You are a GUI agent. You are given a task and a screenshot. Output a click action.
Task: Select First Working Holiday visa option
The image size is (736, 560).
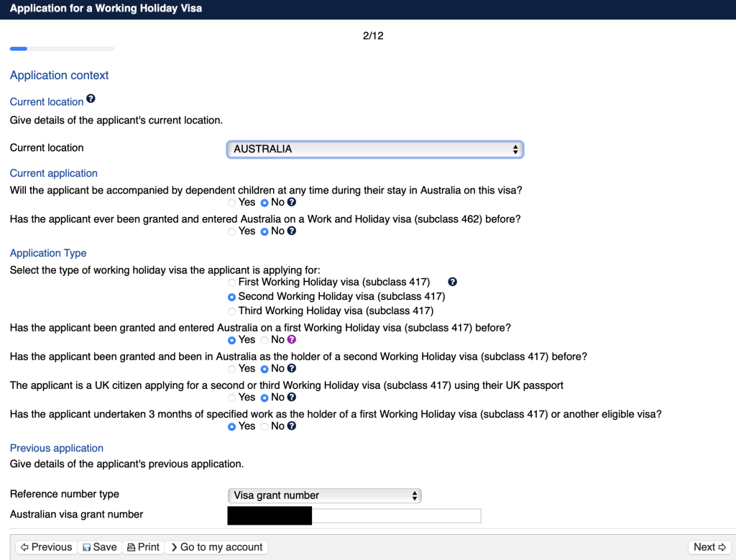(x=231, y=283)
